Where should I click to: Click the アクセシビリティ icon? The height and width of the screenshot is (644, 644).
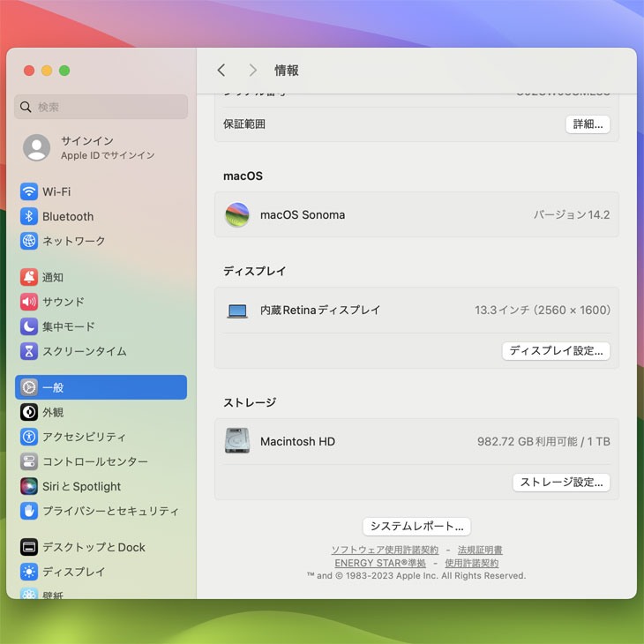pos(29,437)
